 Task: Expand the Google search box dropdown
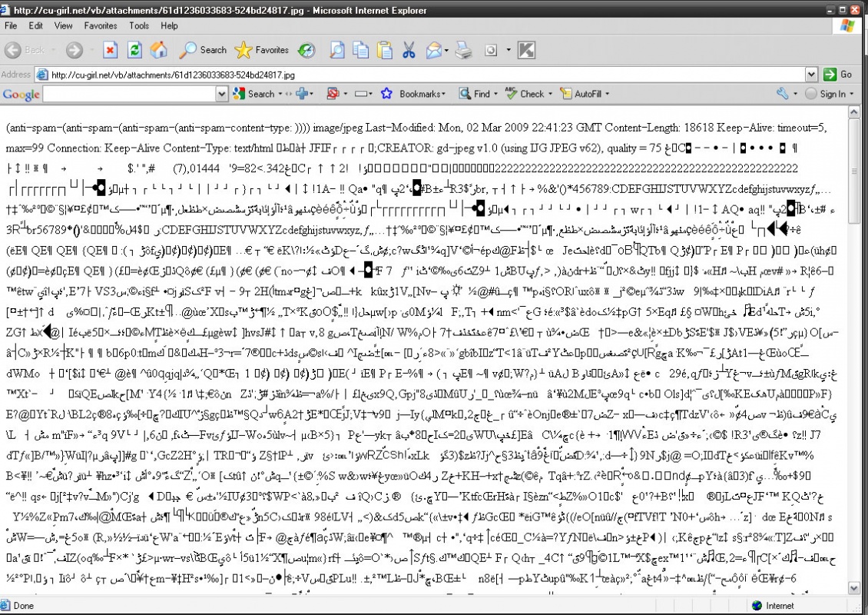222,95
